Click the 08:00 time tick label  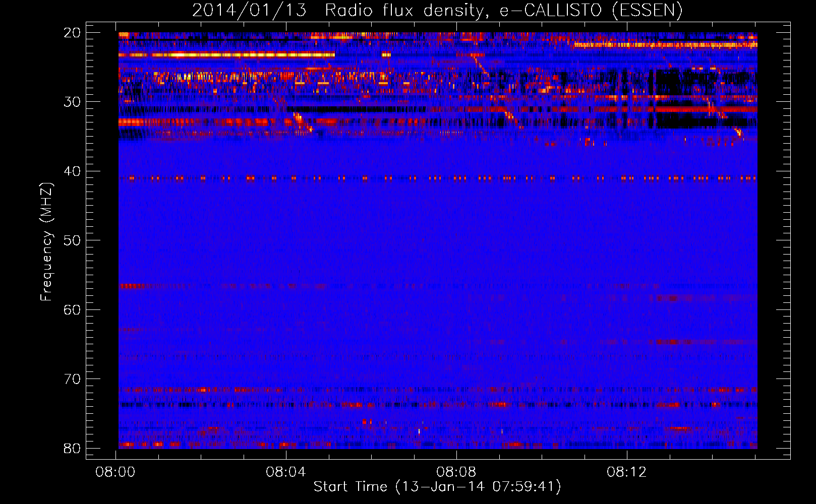(x=115, y=472)
